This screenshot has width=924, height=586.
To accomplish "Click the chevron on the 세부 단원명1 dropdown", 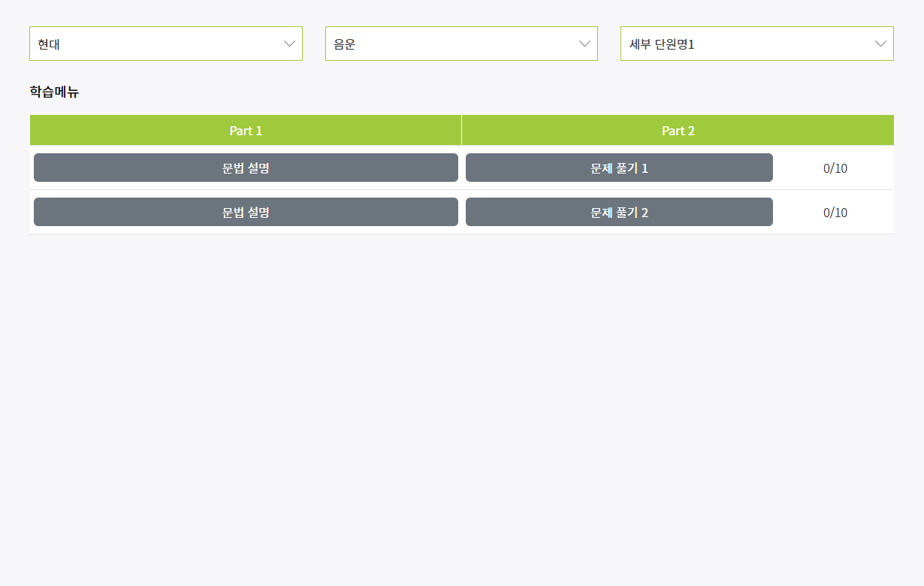I will [881, 44].
